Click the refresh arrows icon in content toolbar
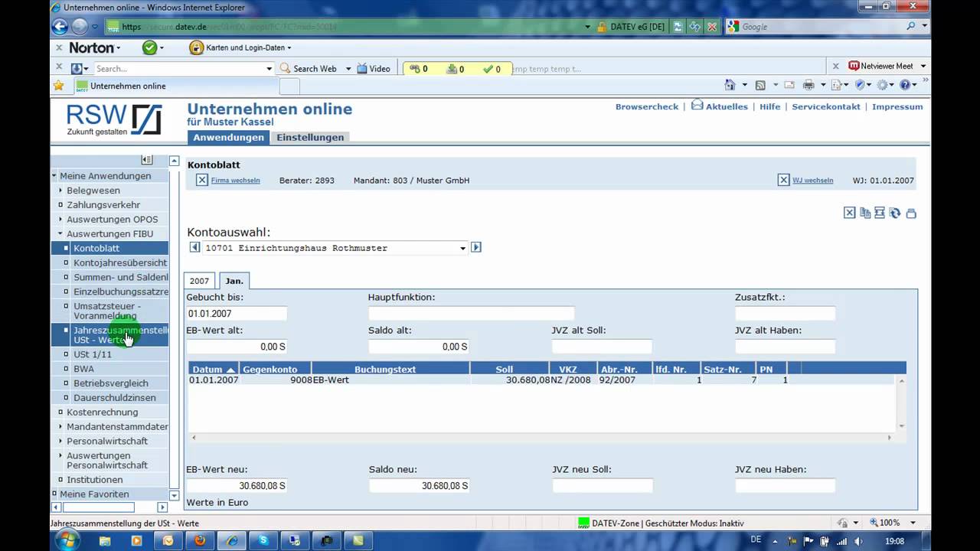Image resolution: width=980 pixels, height=551 pixels. 895,213
